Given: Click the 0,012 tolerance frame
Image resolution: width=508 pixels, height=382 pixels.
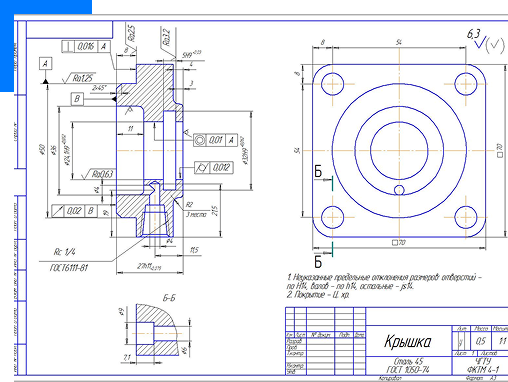Looking at the screenshot, I should coord(214,168).
